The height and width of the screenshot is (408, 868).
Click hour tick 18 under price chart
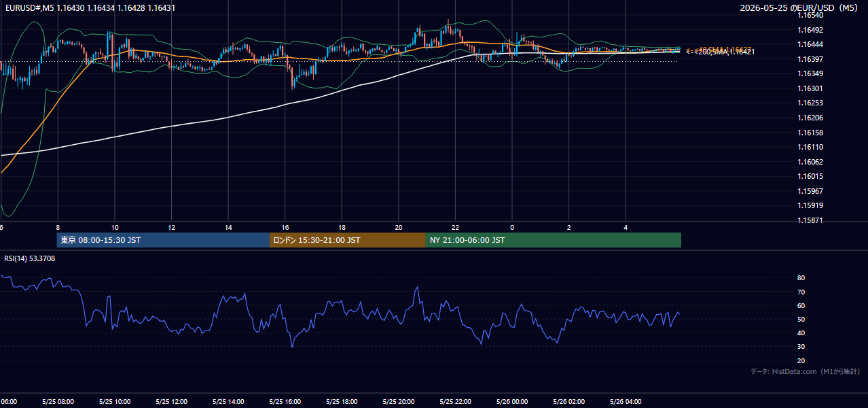[342, 227]
